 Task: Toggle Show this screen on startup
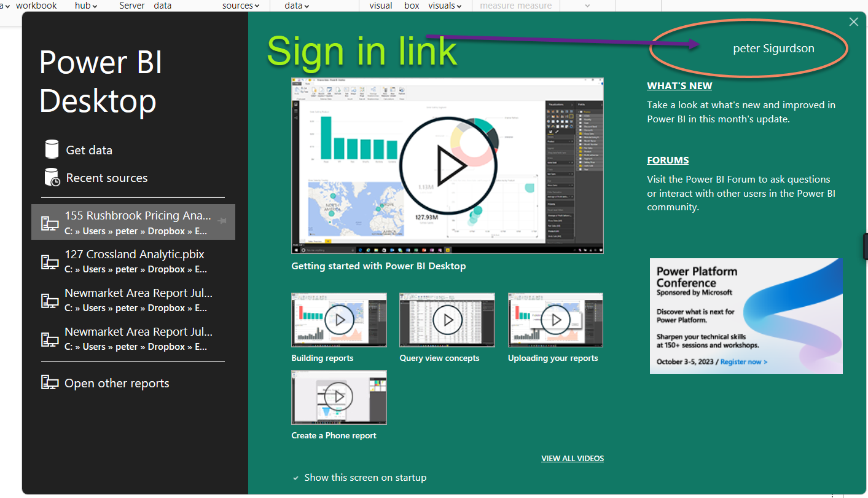359,478
